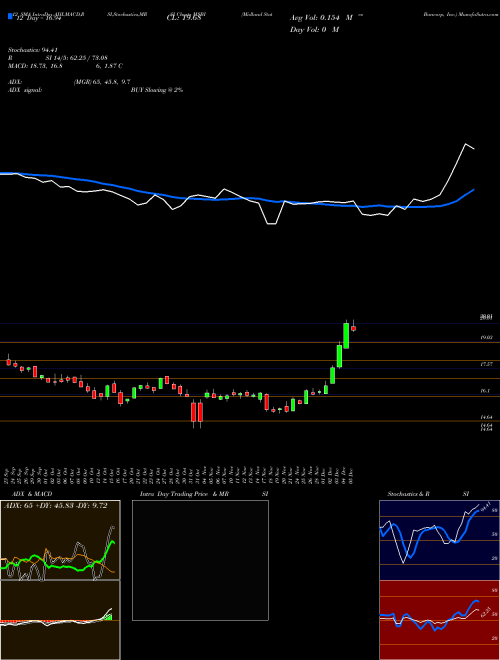Click the red RSI indicator chart
This screenshot has width=500, height=660.
pos(439,620)
